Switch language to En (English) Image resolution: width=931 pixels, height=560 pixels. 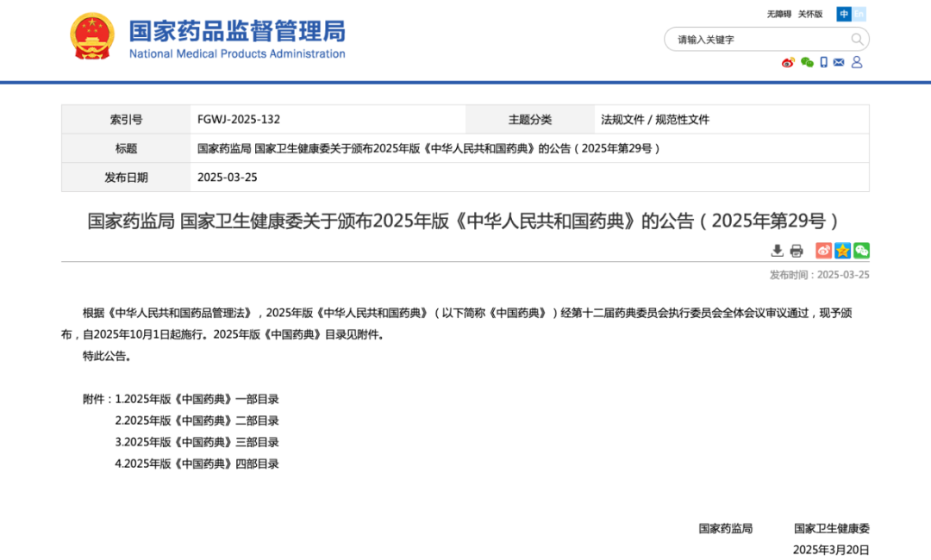[859, 14]
